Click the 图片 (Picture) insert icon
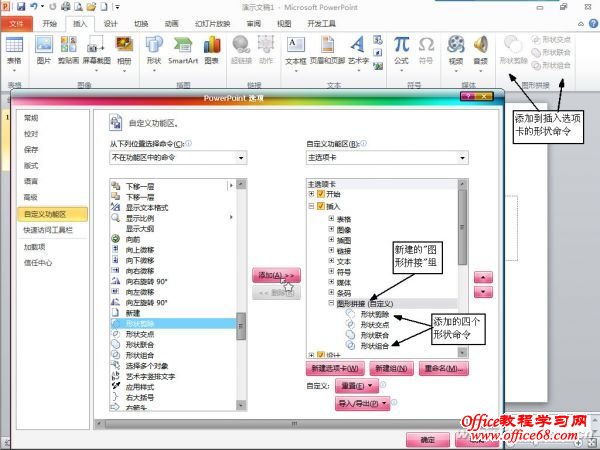600x450 pixels. 44,46
